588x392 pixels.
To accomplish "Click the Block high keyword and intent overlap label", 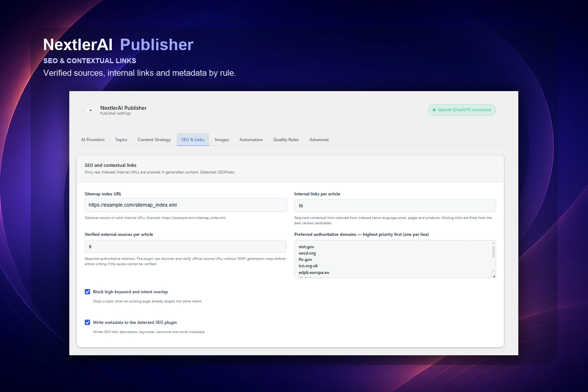I will [x=131, y=292].
